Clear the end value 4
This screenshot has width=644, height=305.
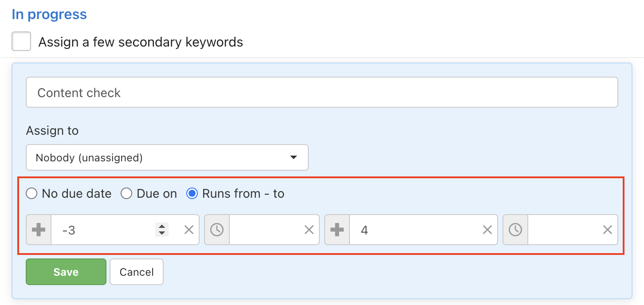(x=487, y=230)
